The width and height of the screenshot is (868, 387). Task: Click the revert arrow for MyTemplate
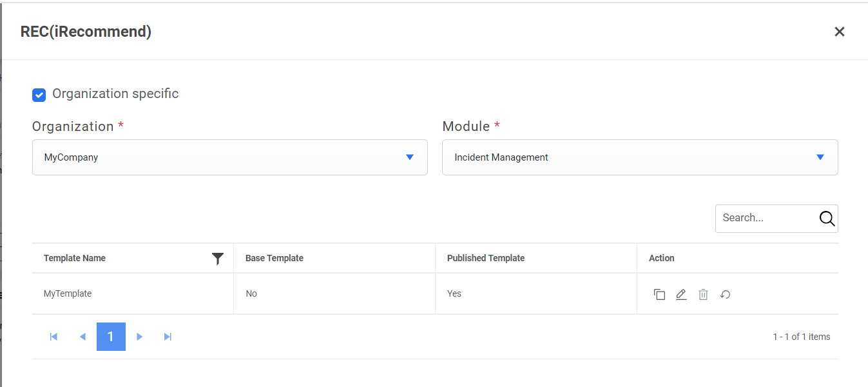pos(725,295)
